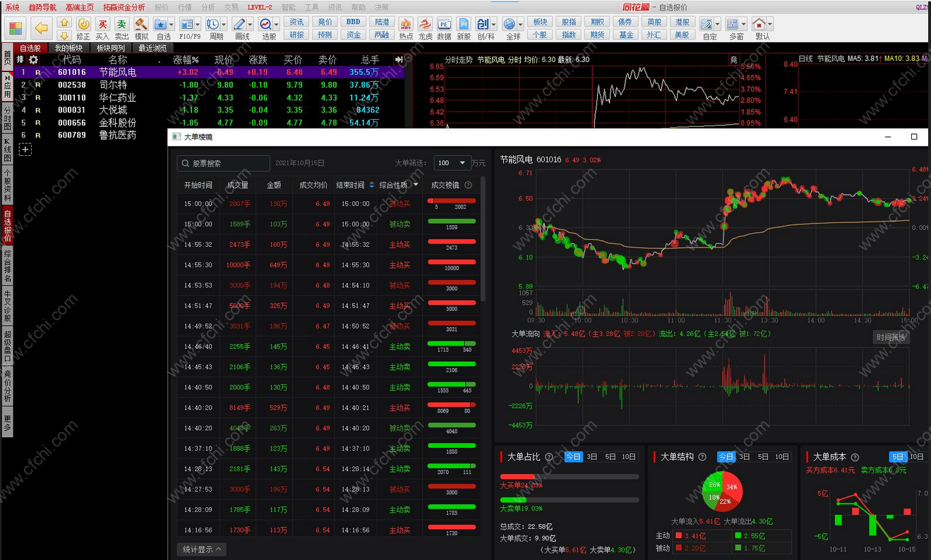Click the add-stock plus icon below watchlist
Image resolution: width=931 pixels, height=560 pixels.
25,150
